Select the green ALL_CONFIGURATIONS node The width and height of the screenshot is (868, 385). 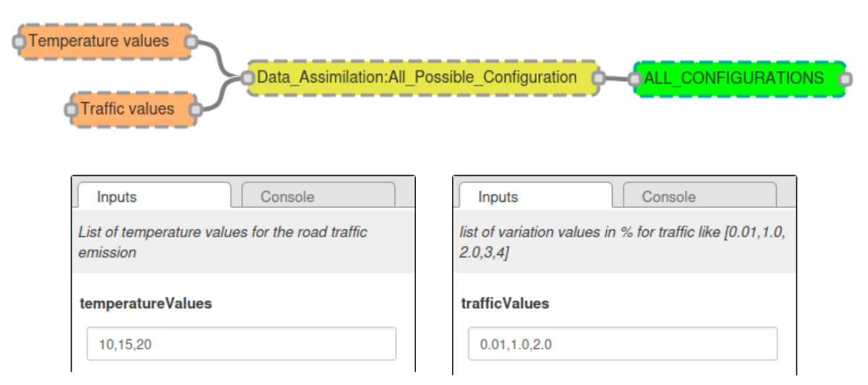pyautogui.click(x=739, y=78)
